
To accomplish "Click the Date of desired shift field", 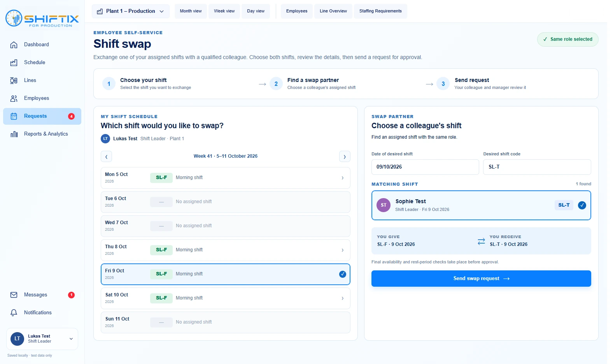I will coord(425,167).
